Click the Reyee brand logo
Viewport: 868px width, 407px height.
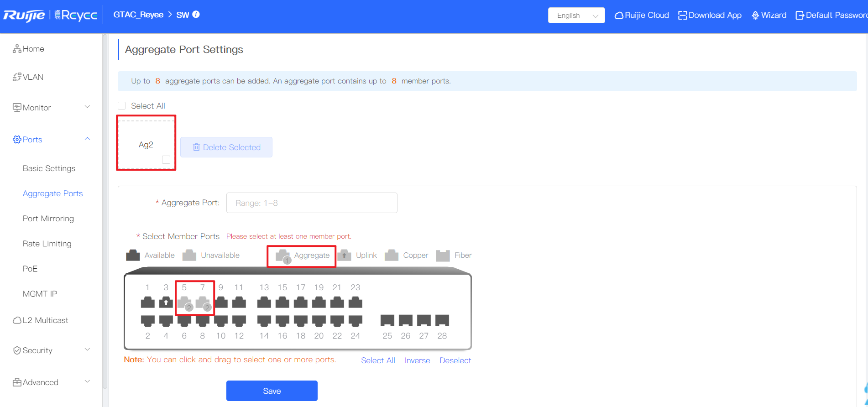pyautogui.click(x=76, y=15)
